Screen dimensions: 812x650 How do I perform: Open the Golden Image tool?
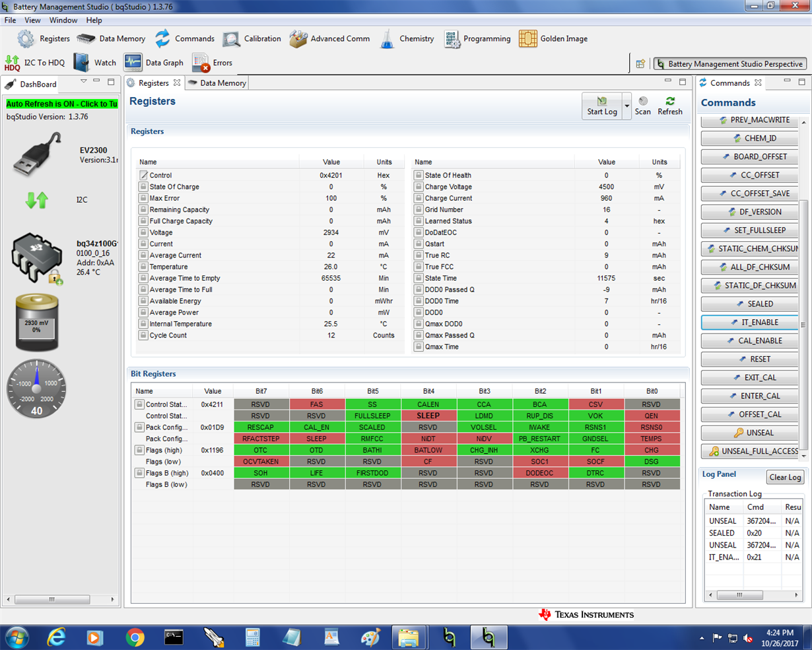point(553,39)
